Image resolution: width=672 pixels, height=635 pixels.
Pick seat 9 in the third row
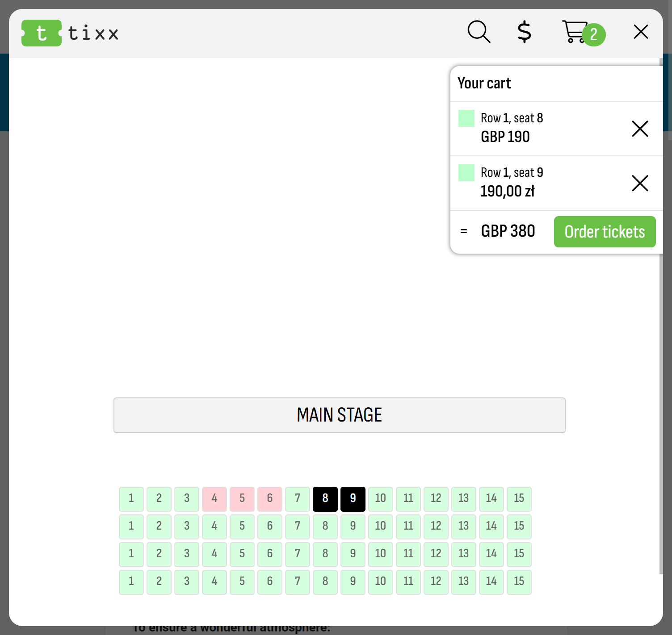point(353,554)
